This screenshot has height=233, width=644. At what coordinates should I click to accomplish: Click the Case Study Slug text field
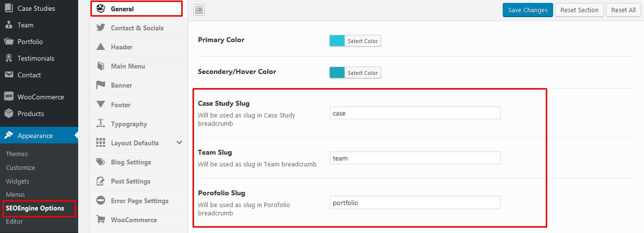[415, 113]
